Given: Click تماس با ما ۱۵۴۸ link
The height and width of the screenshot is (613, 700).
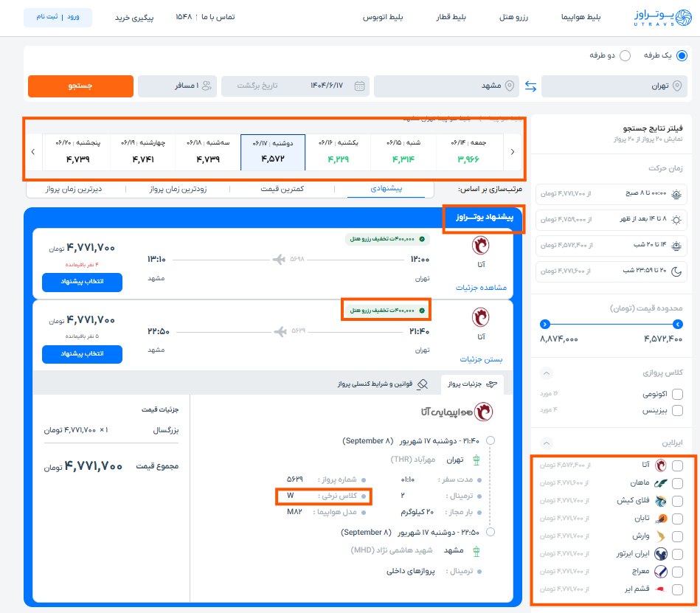Looking at the screenshot, I should point(205,17).
